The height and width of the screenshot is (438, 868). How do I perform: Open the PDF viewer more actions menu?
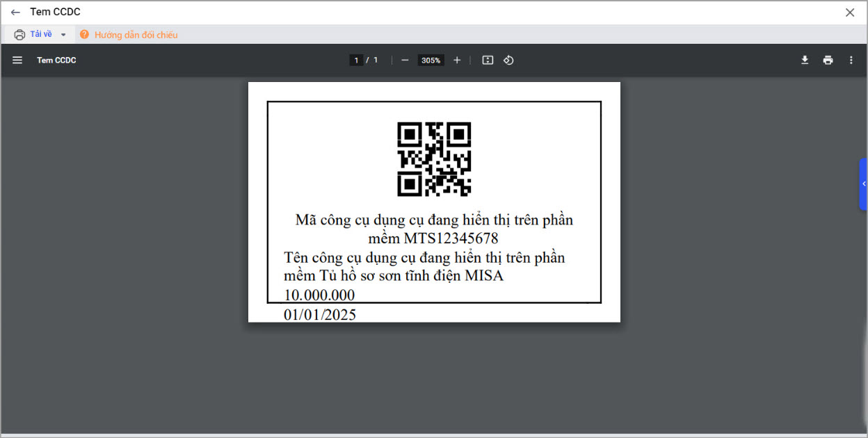(x=851, y=60)
